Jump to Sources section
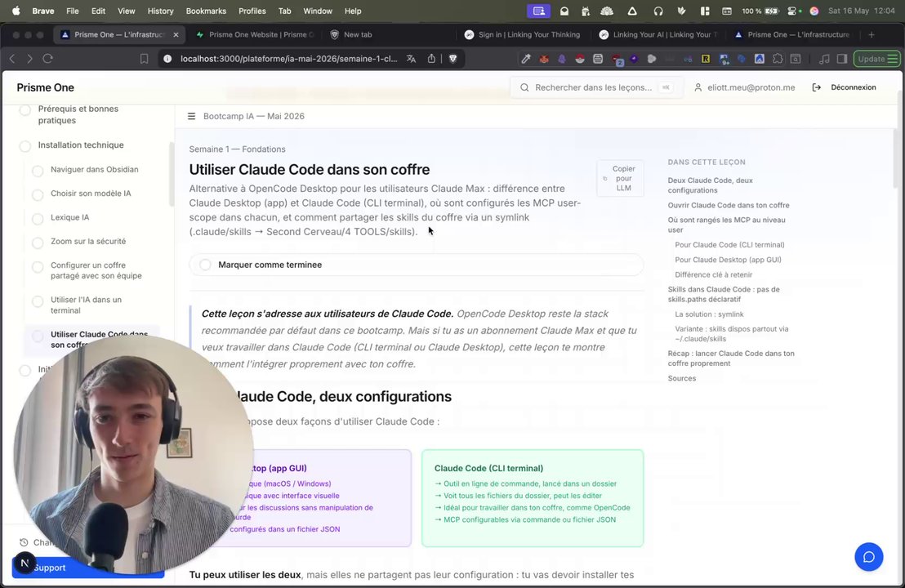 682,378
